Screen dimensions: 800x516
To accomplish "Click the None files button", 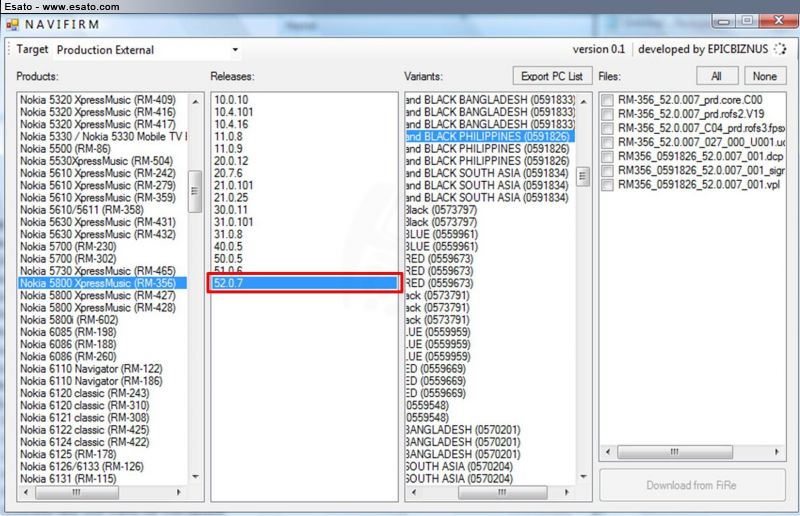I will [x=765, y=76].
